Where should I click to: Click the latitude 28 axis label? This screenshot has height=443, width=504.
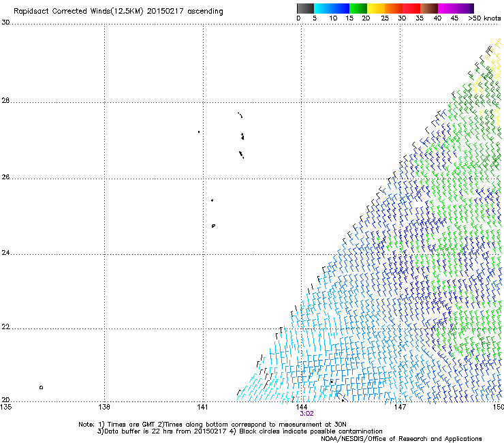click(x=5, y=101)
